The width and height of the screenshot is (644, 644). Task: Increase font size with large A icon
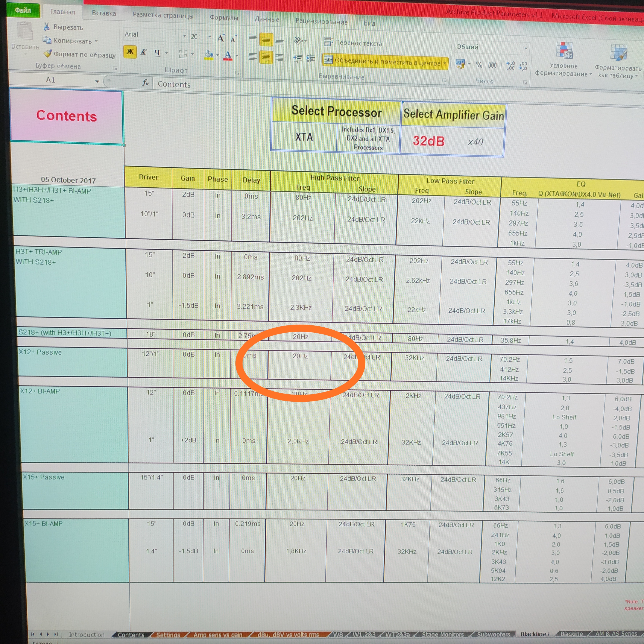221,38
